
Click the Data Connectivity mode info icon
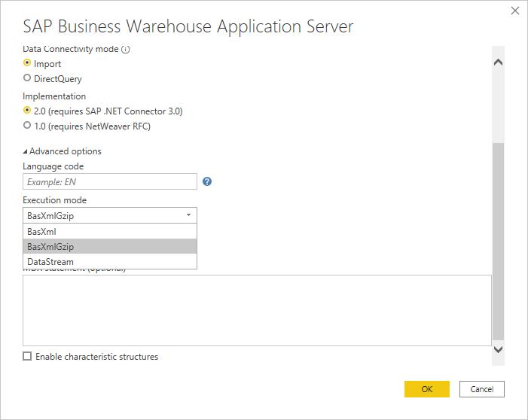click(125, 50)
